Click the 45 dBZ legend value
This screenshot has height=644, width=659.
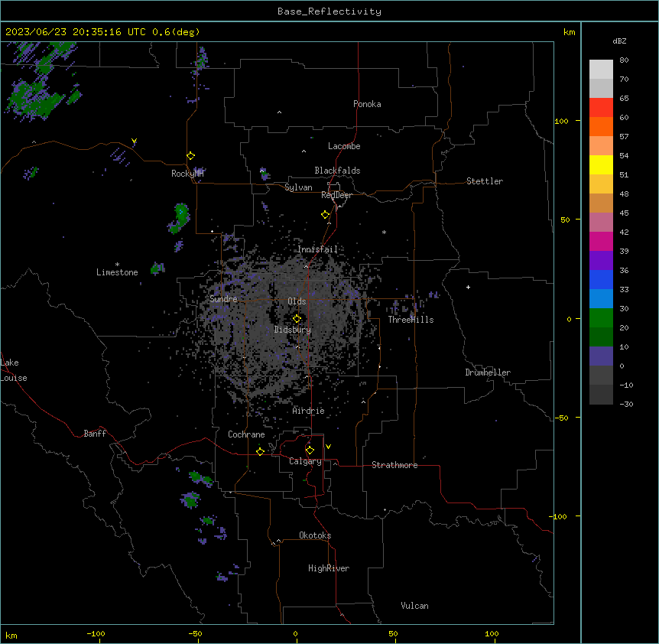(624, 213)
